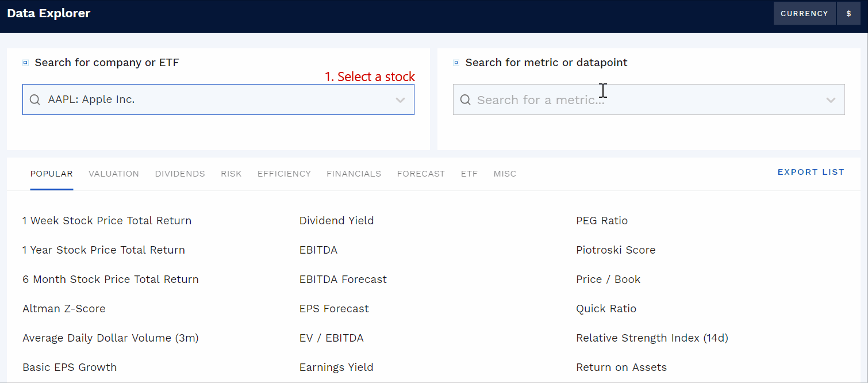Viewport: 868px width, 383px height.
Task: Click the dollar sign currency button
Action: [848, 13]
